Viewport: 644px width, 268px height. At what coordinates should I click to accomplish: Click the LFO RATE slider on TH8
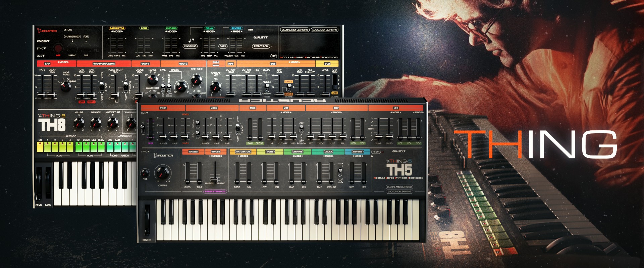tap(42, 86)
